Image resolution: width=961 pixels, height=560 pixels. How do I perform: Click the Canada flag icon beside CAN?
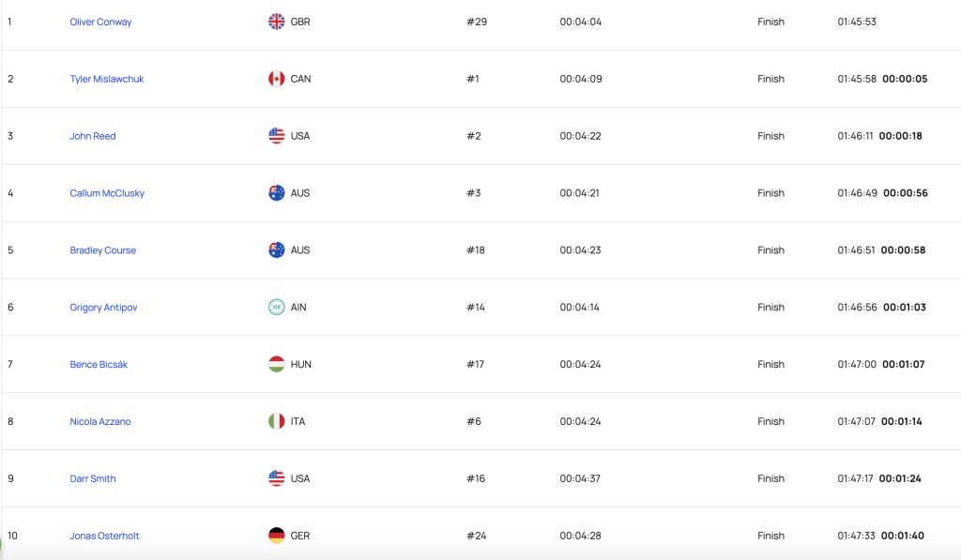tap(277, 79)
